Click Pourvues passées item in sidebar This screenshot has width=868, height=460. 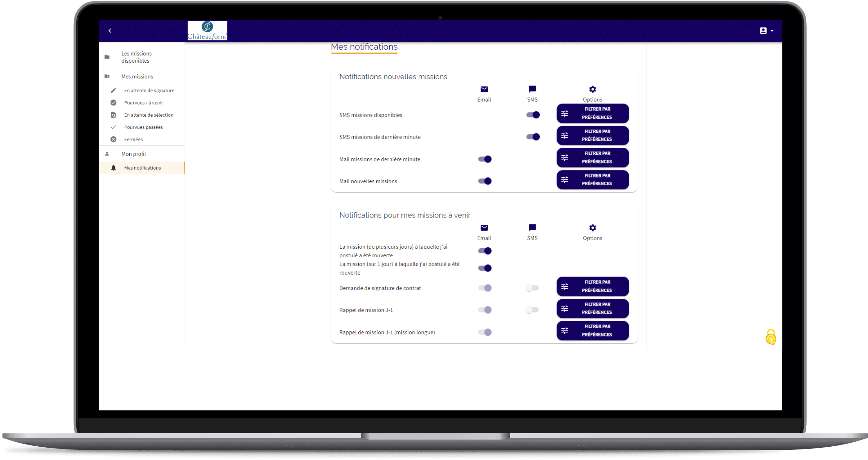tap(144, 127)
